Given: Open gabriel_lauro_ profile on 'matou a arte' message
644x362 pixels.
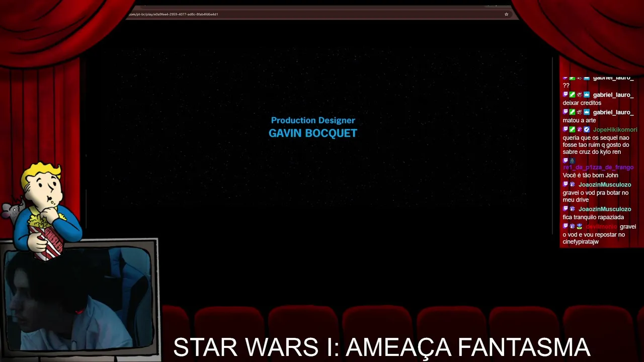Looking at the screenshot, I should (613, 112).
